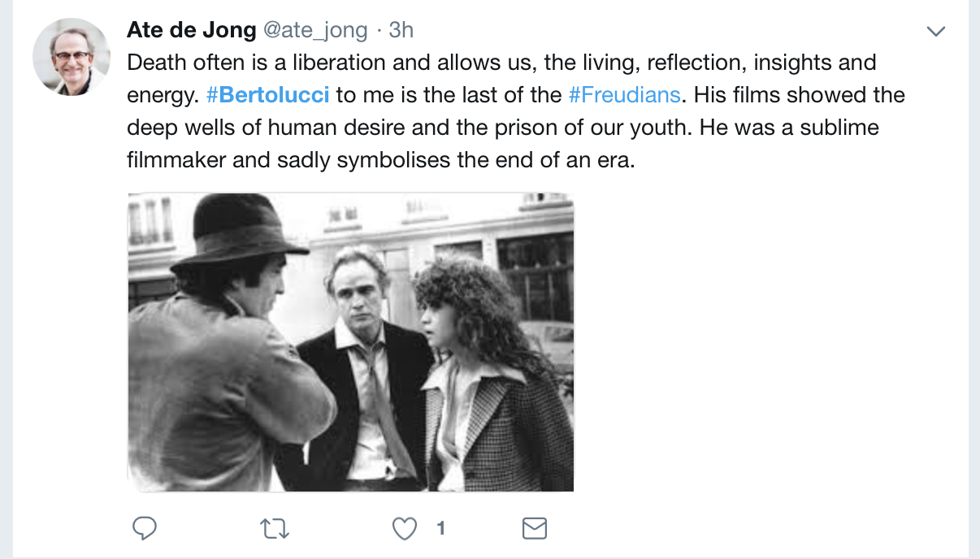Click the author name "Ate de Jong"
This screenshot has width=980, height=559.
(x=192, y=30)
